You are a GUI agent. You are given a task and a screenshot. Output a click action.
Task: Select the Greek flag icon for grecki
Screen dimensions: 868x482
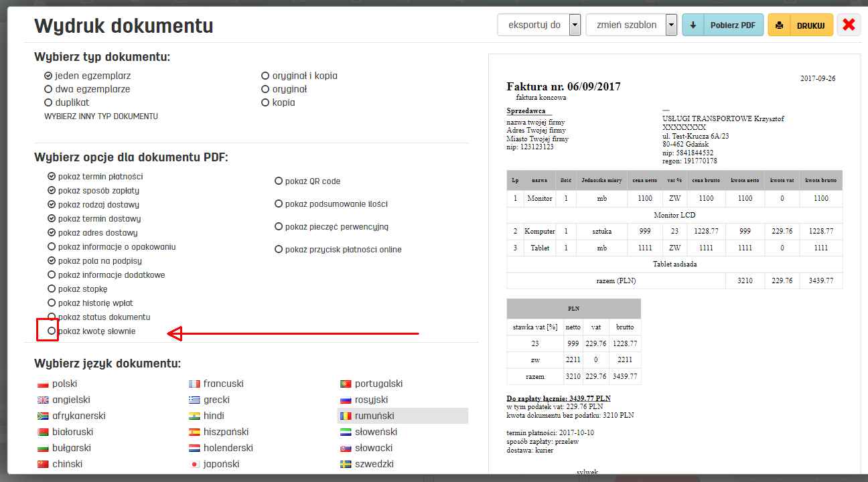194,400
